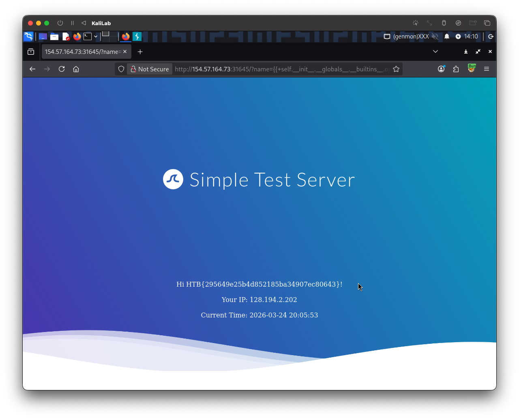The image size is (519, 420).
Task: Toggle the notification bell in the tray
Action: click(446, 36)
